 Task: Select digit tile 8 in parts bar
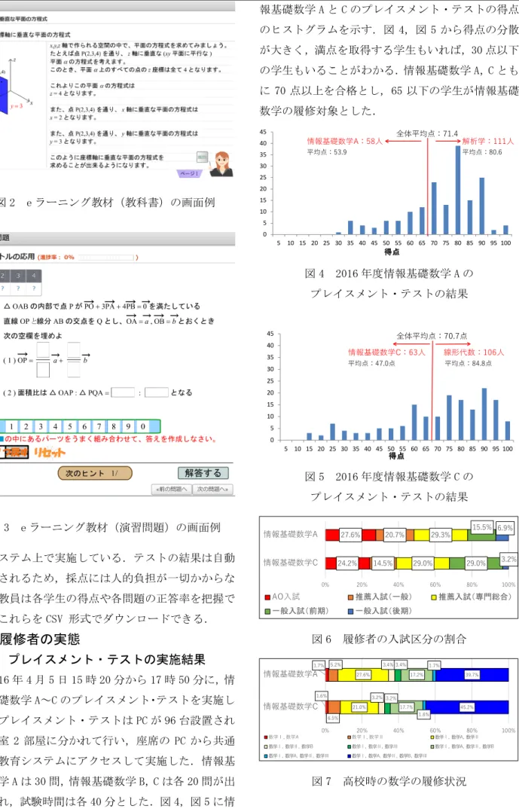[114, 426]
